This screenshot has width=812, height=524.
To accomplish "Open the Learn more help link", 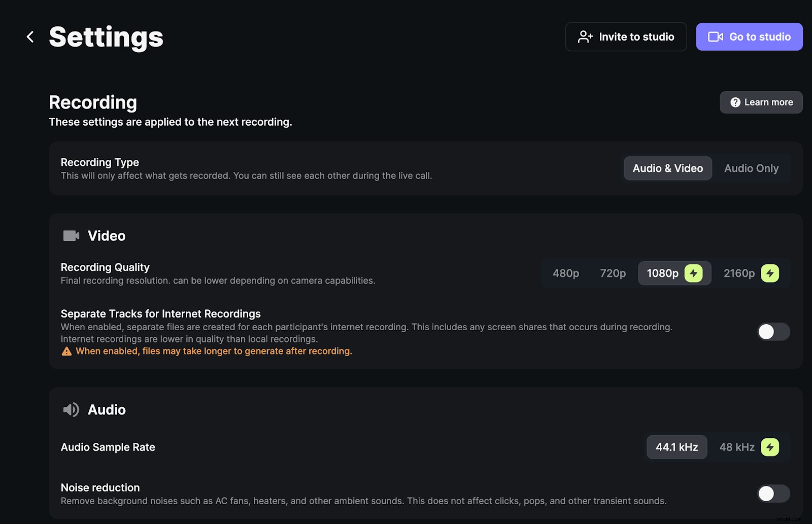I will 761,102.
